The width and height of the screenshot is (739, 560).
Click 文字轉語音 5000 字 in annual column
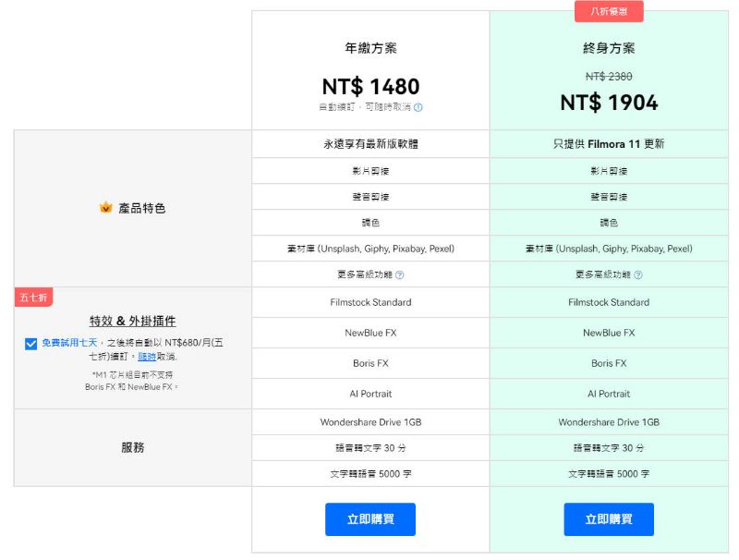coord(371,474)
